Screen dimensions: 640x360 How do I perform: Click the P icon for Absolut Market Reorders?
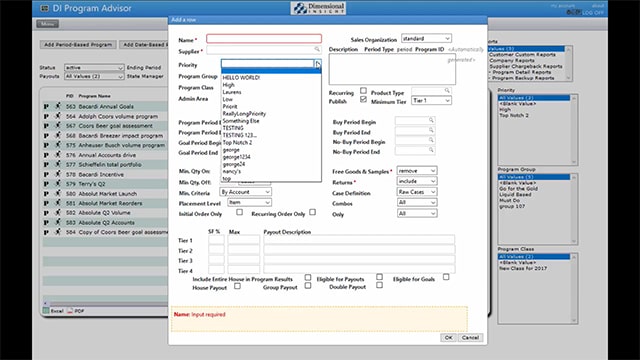click(x=46, y=203)
